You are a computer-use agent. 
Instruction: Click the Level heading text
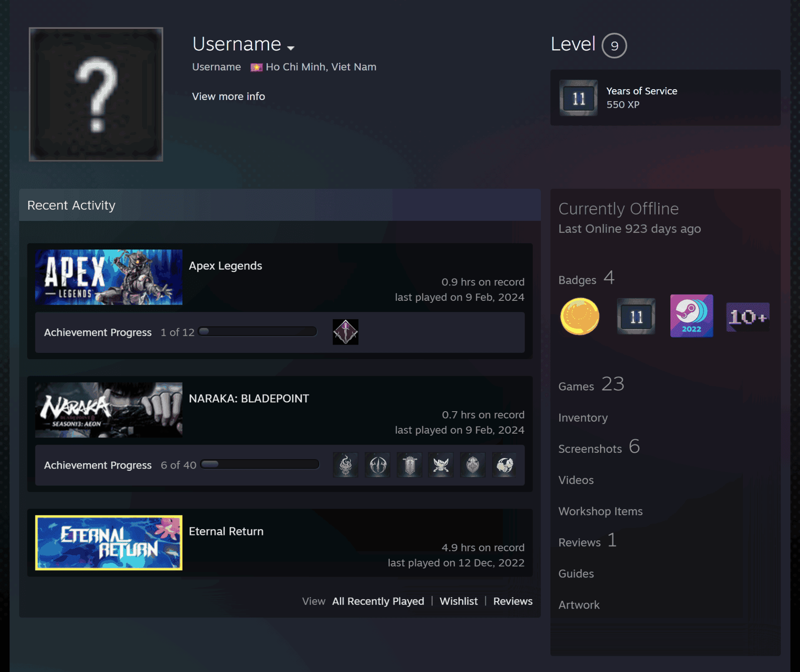point(573,44)
